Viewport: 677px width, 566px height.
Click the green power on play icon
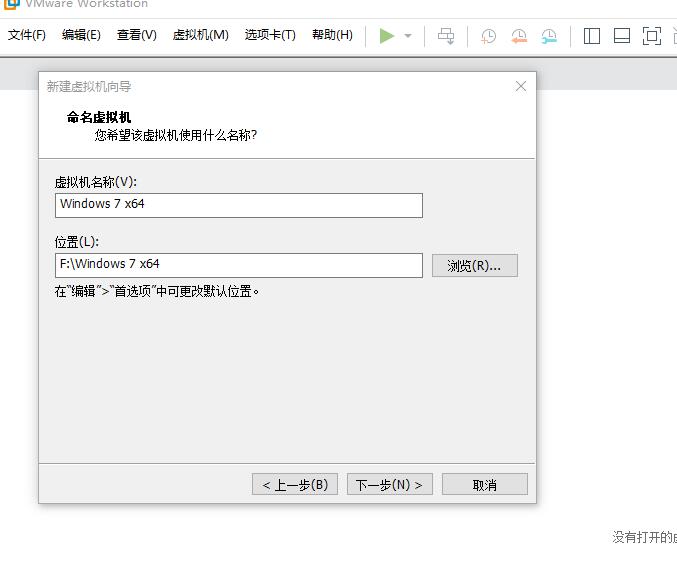pyautogui.click(x=387, y=36)
